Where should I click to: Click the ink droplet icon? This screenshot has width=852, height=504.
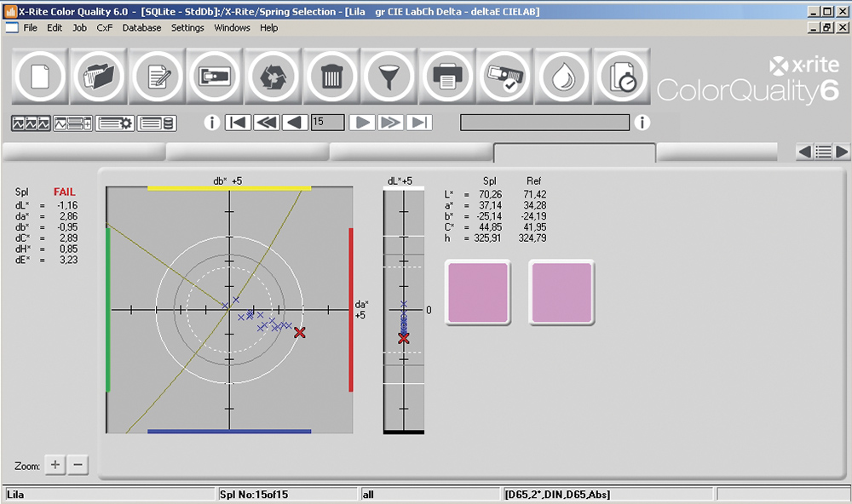tap(563, 77)
